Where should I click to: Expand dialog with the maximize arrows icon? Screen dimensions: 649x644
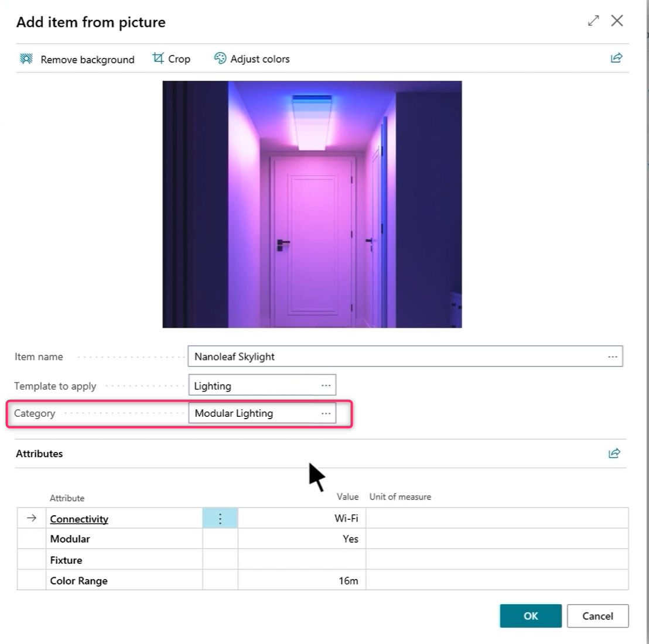pyautogui.click(x=593, y=21)
